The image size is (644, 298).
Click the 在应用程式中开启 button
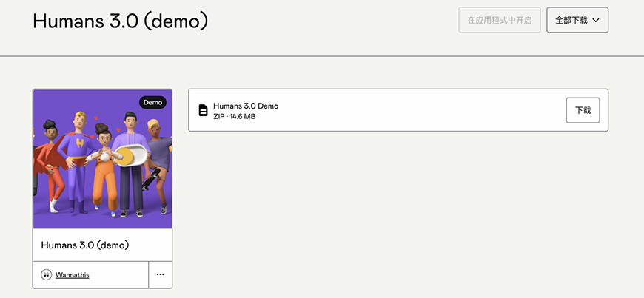(x=500, y=20)
